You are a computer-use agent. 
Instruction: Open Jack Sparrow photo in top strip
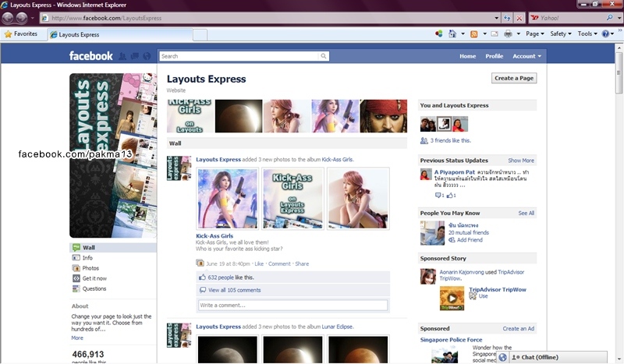[384, 116]
